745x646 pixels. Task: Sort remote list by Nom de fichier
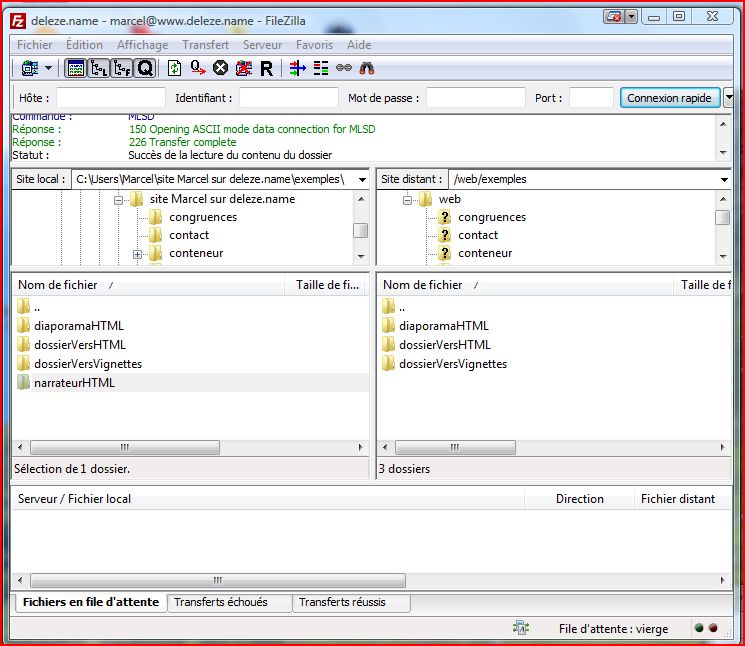point(525,285)
